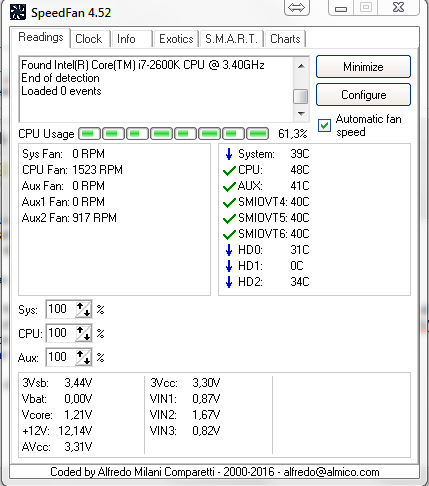Click the Vcore voltage value 1,21V
The width and height of the screenshot is (429, 486).
pos(78,415)
